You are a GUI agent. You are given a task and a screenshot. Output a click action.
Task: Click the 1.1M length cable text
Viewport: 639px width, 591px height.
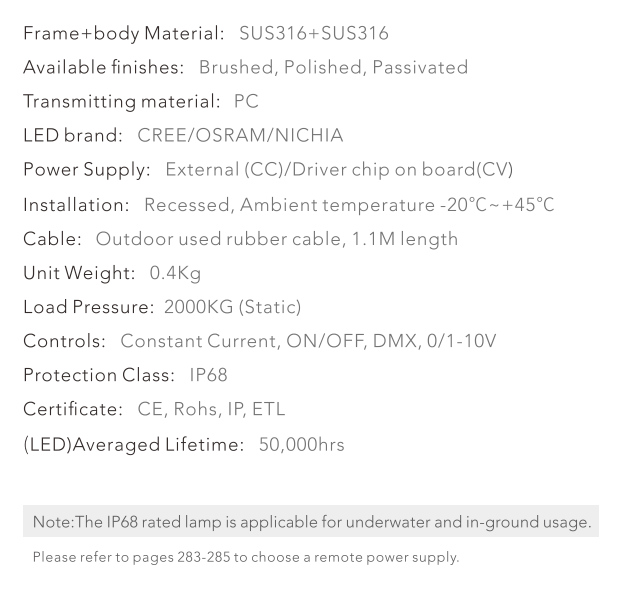[408, 238]
